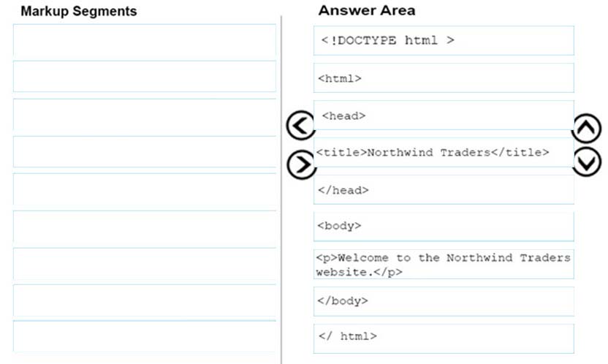This screenshot has height=364, width=608.
Task: Click the third empty Markup Segments slot
Action: (x=145, y=114)
